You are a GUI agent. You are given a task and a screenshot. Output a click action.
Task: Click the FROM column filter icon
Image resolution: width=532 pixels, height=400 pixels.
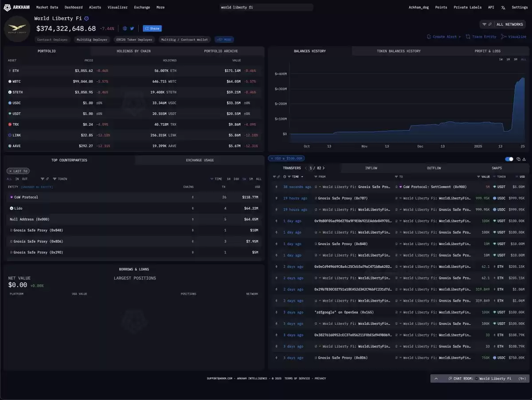coord(316,176)
